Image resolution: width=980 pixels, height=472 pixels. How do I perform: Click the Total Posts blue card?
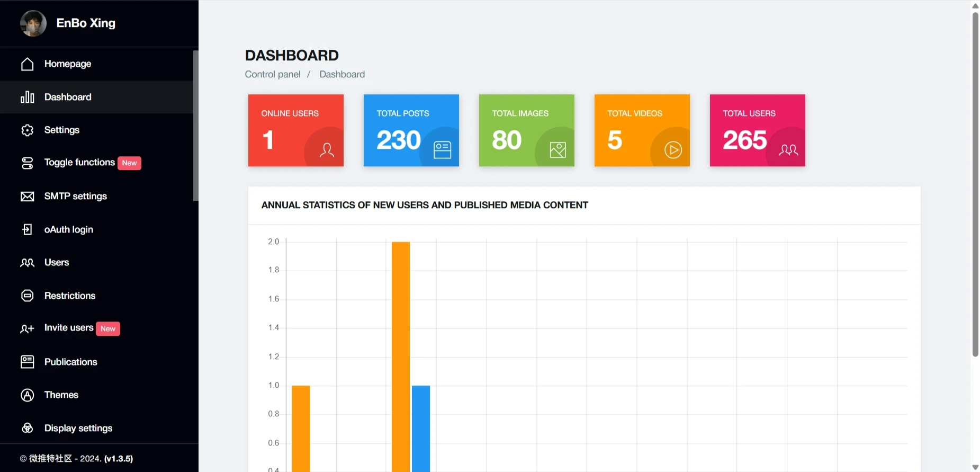tap(411, 130)
